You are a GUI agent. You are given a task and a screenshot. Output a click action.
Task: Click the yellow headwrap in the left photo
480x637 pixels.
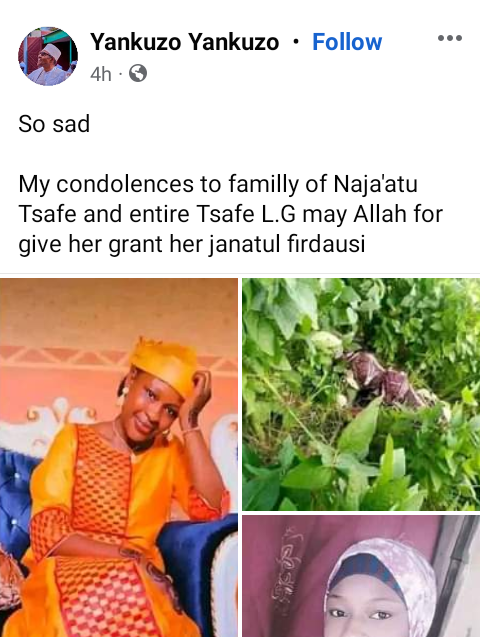(164, 364)
